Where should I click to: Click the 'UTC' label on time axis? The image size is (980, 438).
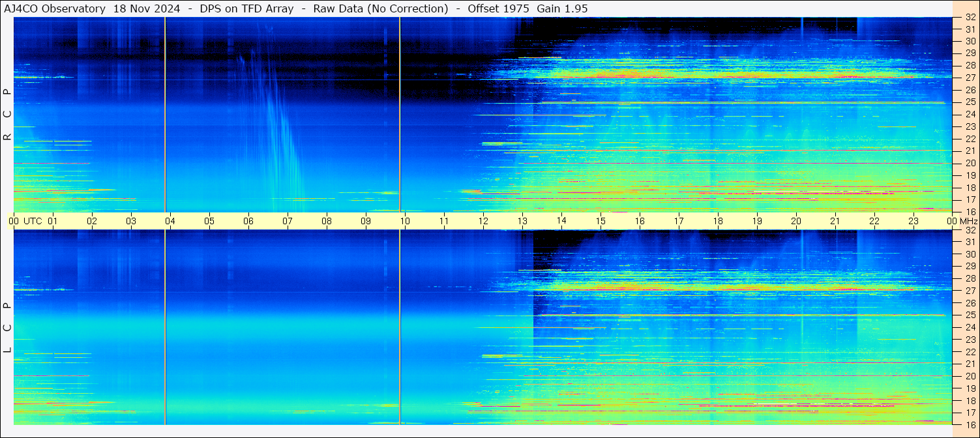click(33, 221)
